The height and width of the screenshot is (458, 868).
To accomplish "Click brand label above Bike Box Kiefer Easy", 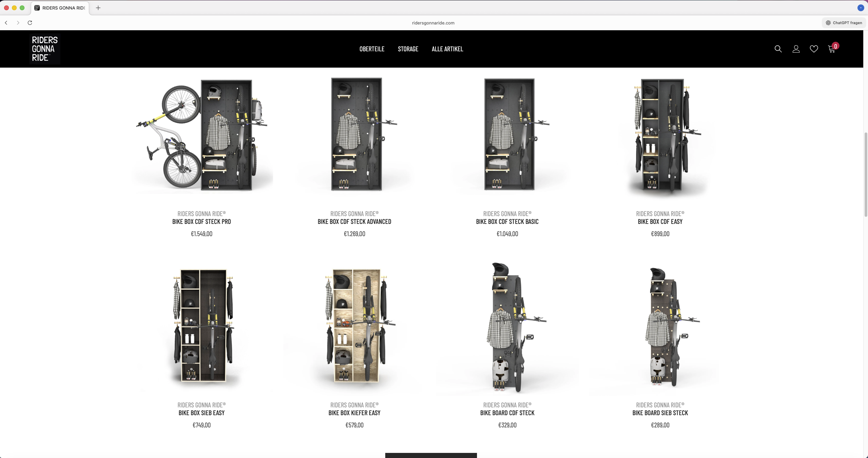I will coord(354,405).
